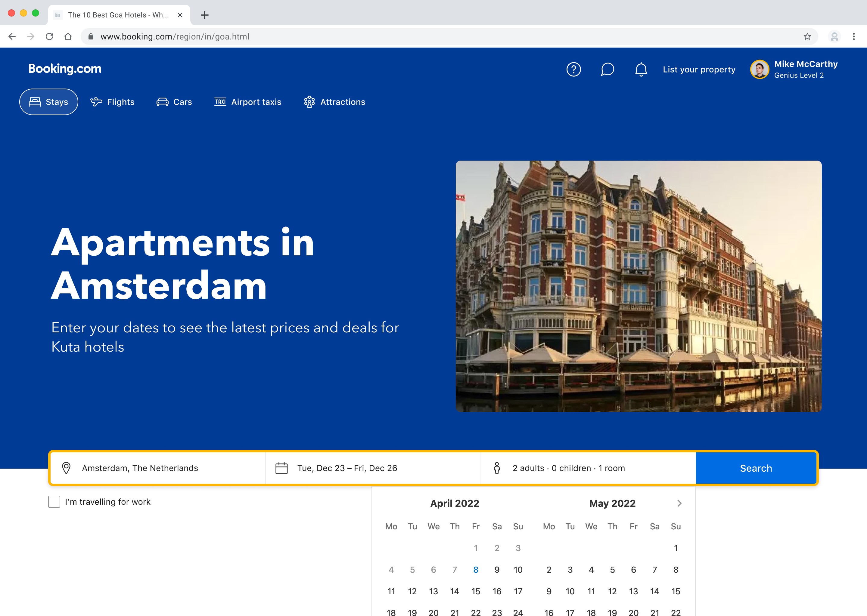
Task: Click the location pin icon in the search bar
Action: coord(66,468)
